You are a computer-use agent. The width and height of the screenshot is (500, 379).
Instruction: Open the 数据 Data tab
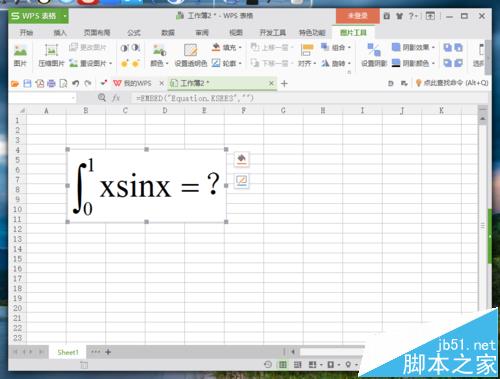point(168,32)
